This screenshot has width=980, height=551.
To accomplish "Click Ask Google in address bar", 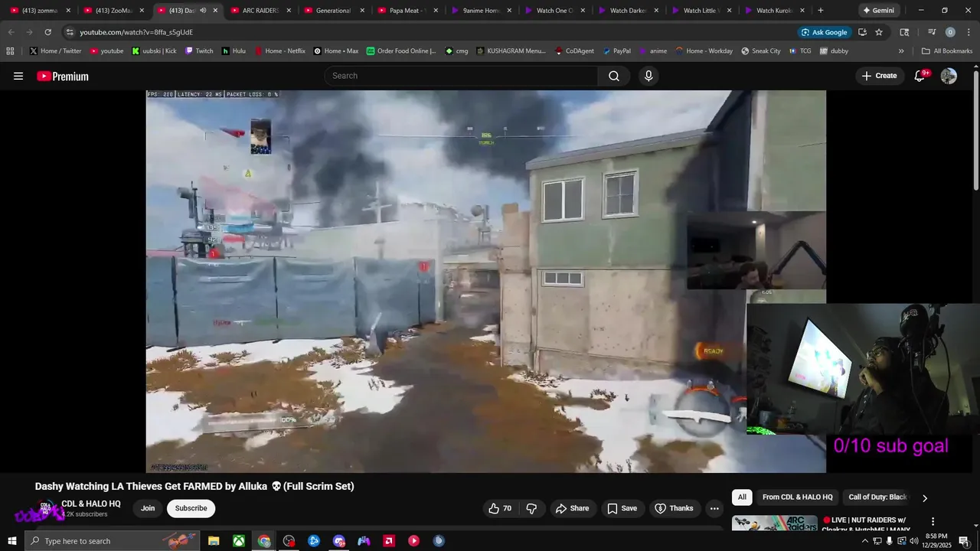I will (x=824, y=32).
